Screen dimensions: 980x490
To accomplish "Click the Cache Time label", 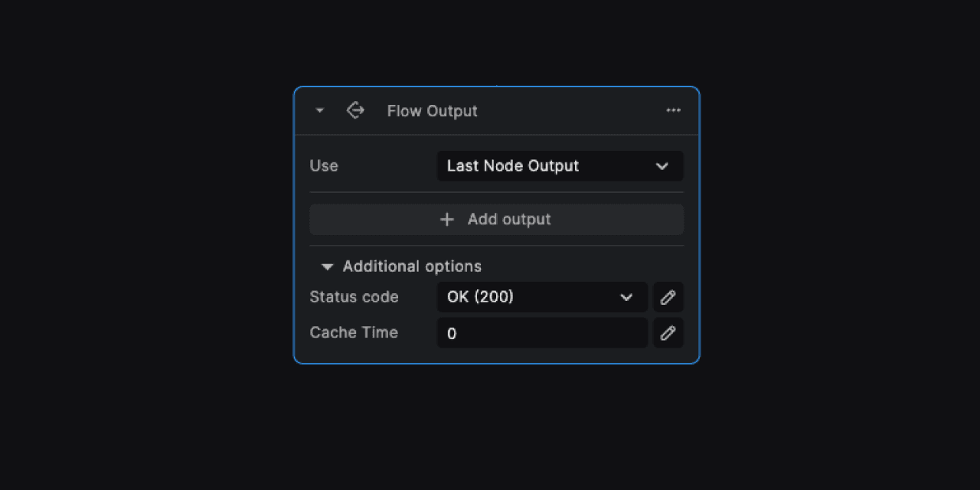I will point(354,332).
